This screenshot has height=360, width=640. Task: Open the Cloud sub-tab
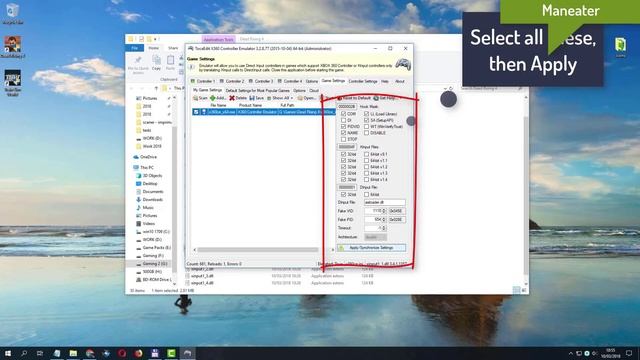click(313, 90)
